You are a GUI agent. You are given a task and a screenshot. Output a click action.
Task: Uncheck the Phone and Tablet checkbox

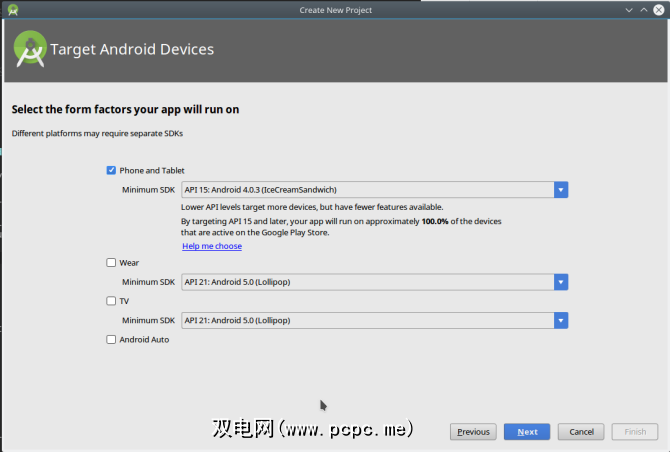pos(111,170)
